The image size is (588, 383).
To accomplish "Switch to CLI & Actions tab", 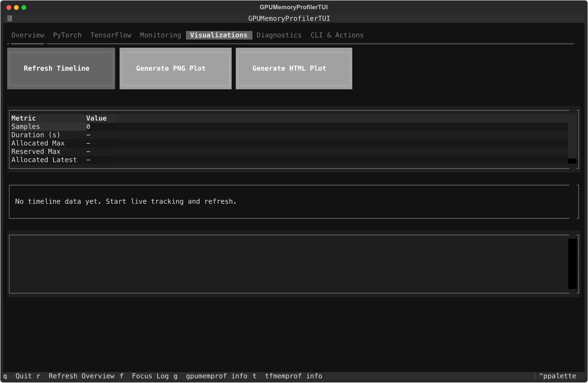I will tap(337, 35).
